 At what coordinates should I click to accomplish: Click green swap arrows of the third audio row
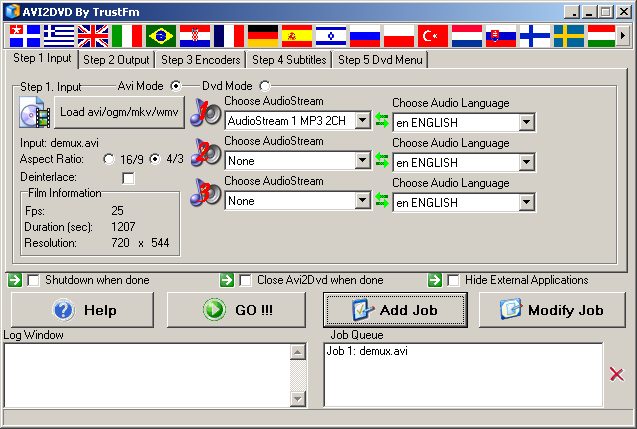pos(382,200)
